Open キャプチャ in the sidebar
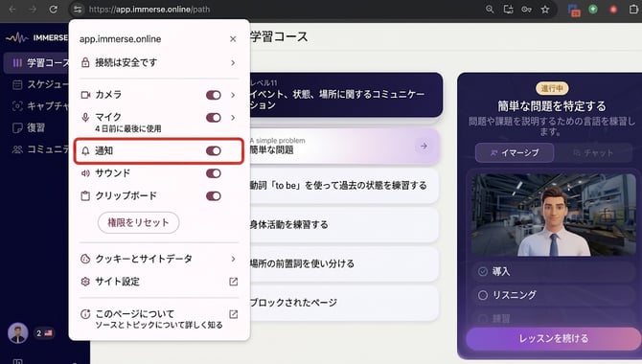 pyautogui.click(x=39, y=106)
